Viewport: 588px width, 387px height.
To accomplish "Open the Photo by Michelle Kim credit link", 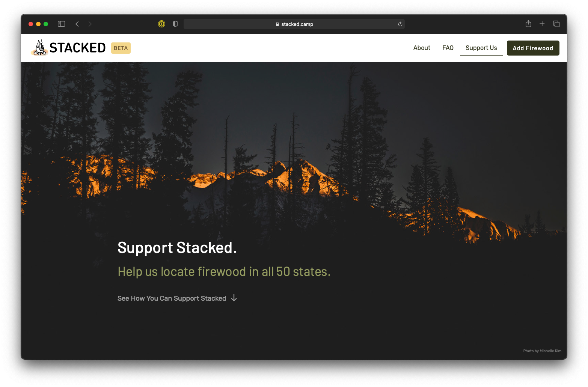I will [x=542, y=351].
